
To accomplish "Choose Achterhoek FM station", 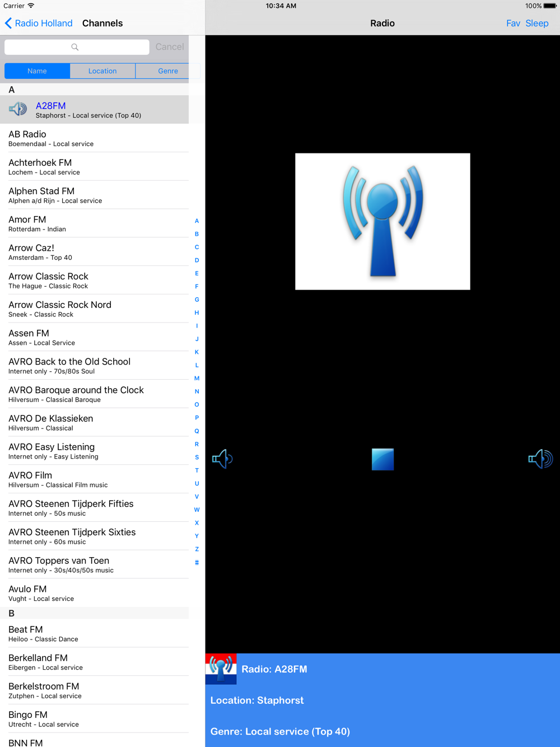I will click(94, 166).
